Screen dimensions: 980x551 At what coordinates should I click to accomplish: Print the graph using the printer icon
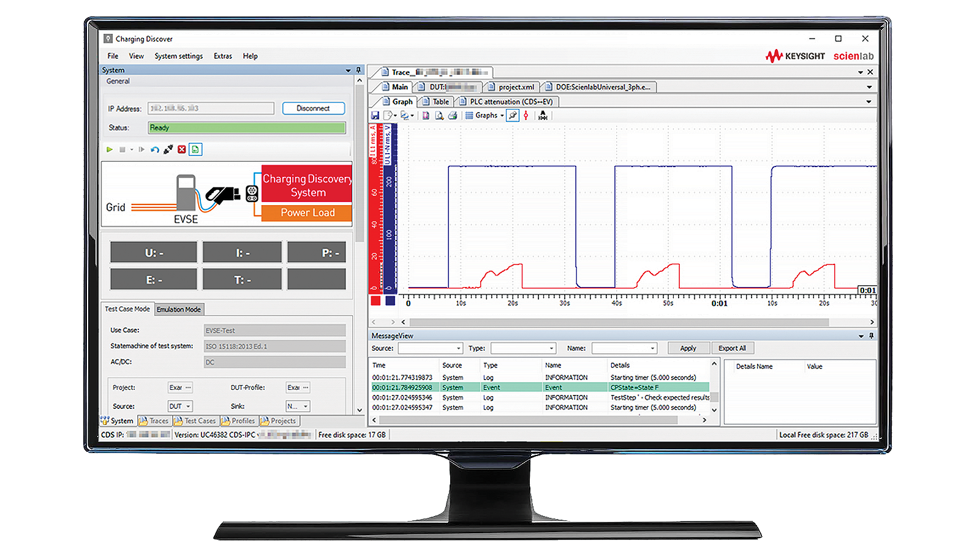click(x=453, y=115)
